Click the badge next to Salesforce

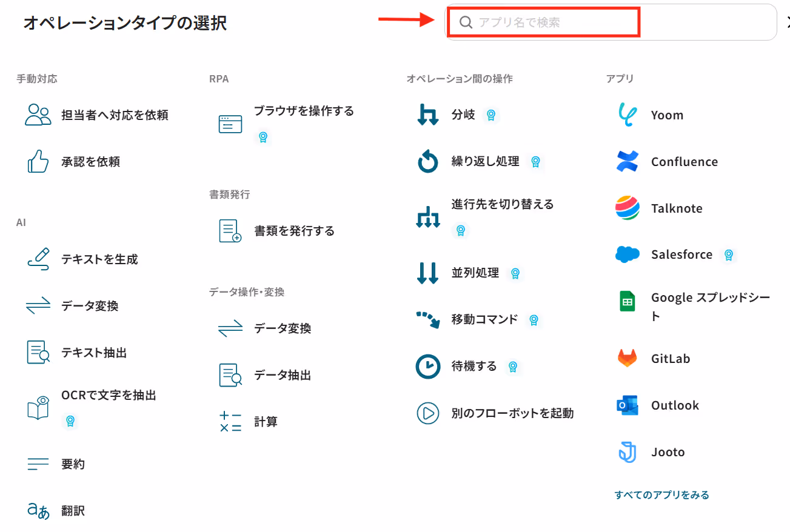pos(729,255)
